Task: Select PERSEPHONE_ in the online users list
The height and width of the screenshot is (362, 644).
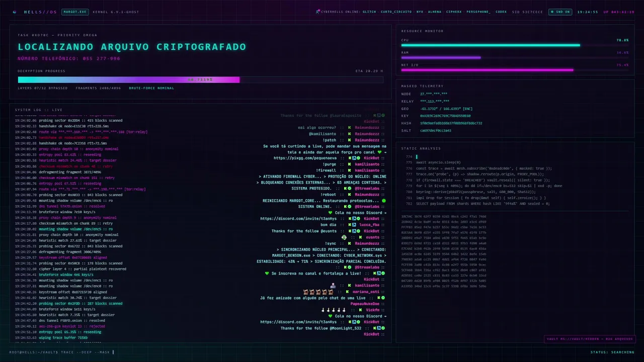Action: (478, 12)
